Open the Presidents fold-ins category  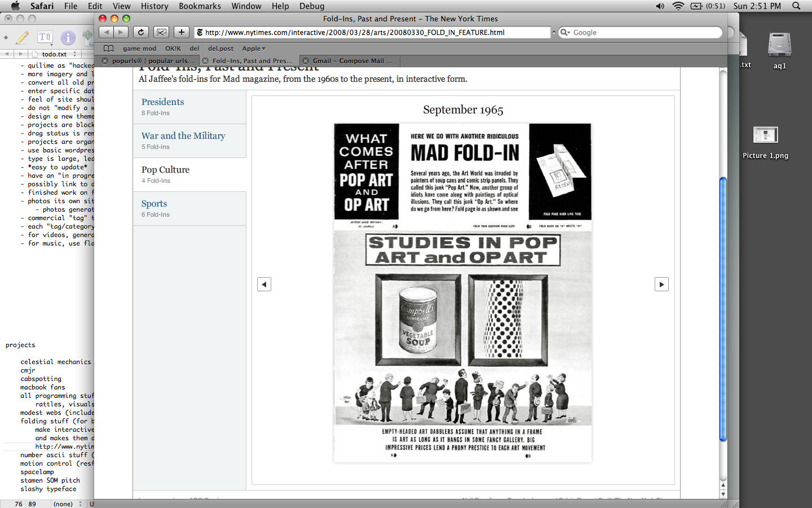coord(189,107)
